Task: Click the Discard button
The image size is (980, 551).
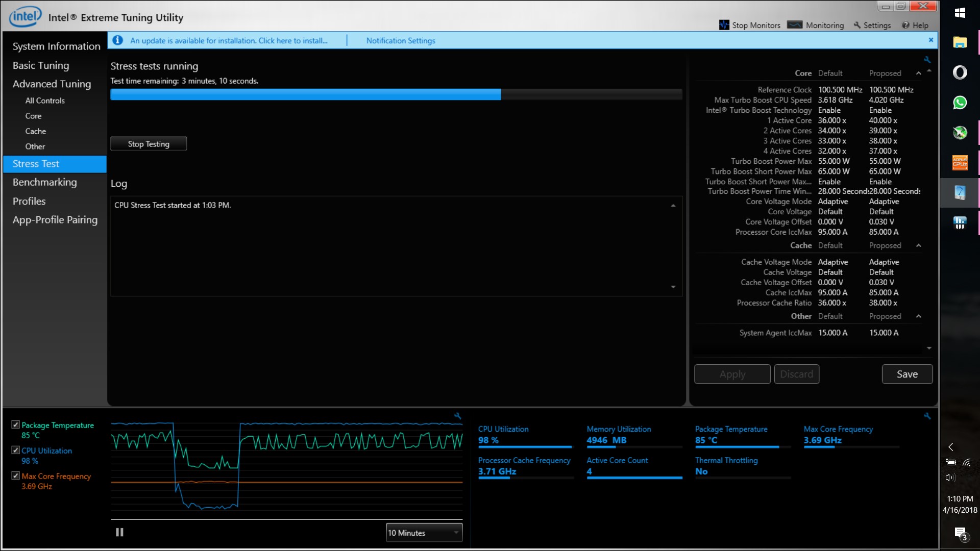Action: point(796,374)
